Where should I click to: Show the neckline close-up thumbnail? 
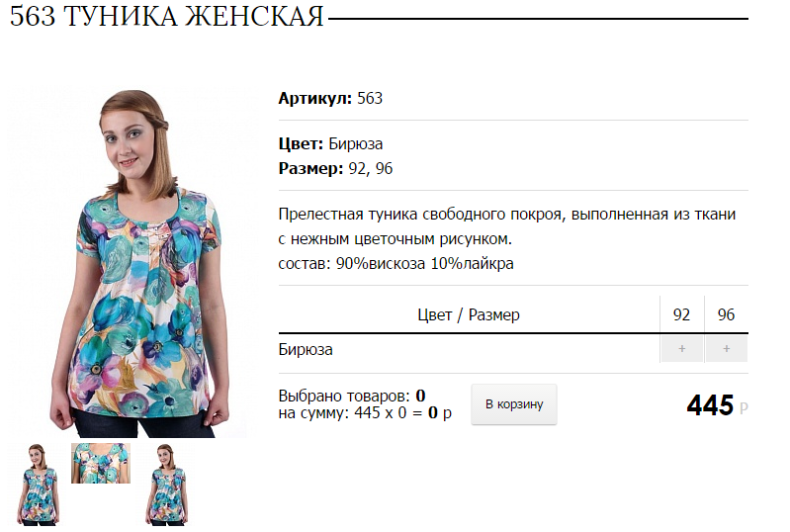(101, 464)
